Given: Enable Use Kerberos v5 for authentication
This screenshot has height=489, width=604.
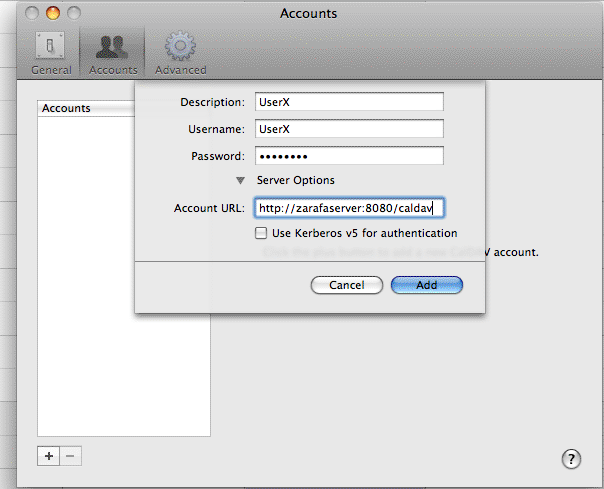Looking at the screenshot, I should [262, 233].
